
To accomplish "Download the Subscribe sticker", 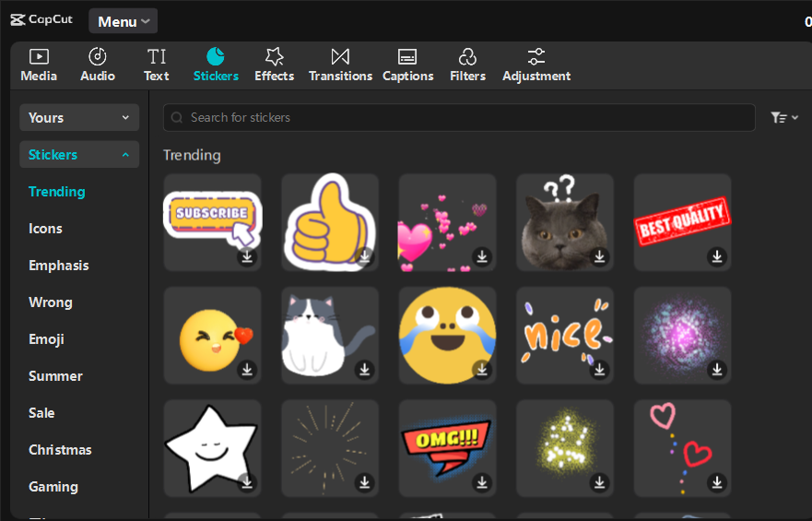I will coord(247,256).
